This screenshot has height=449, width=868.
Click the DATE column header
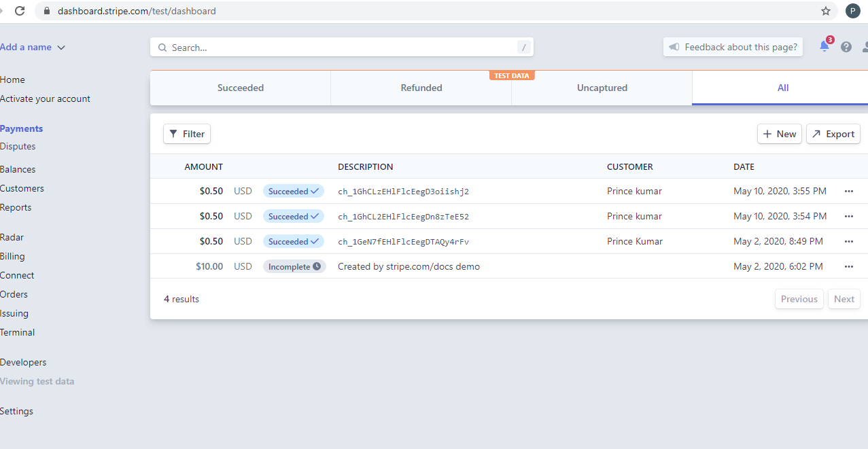click(744, 166)
